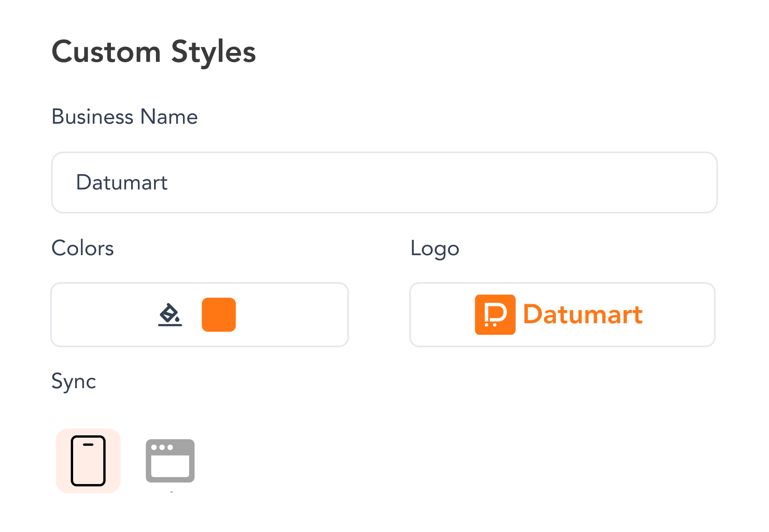Click the Custom Styles heading
The width and height of the screenshot is (769, 532).
click(154, 52)
